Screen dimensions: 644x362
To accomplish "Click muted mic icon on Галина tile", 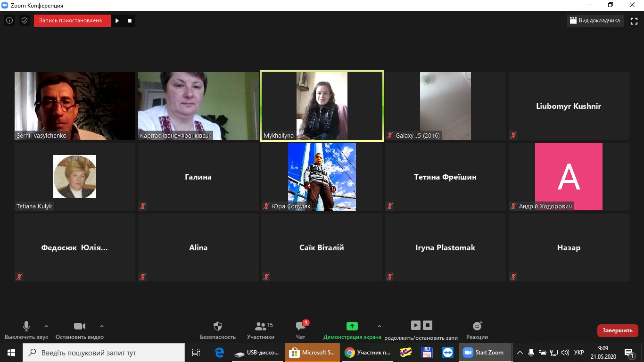I will [x=143, y=206].
